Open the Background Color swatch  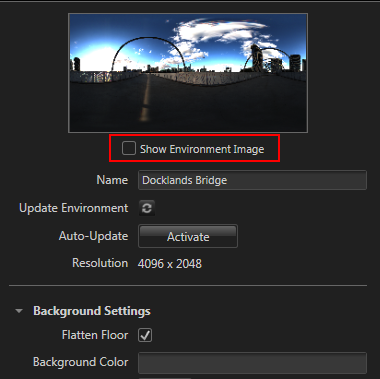(252, 363)
